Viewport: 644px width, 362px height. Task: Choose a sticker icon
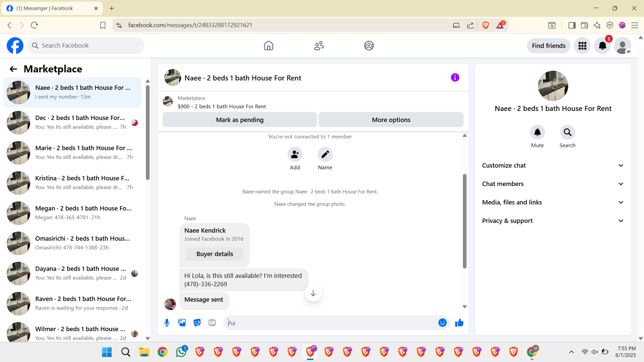pyautogui.click(x=197, y=323)
